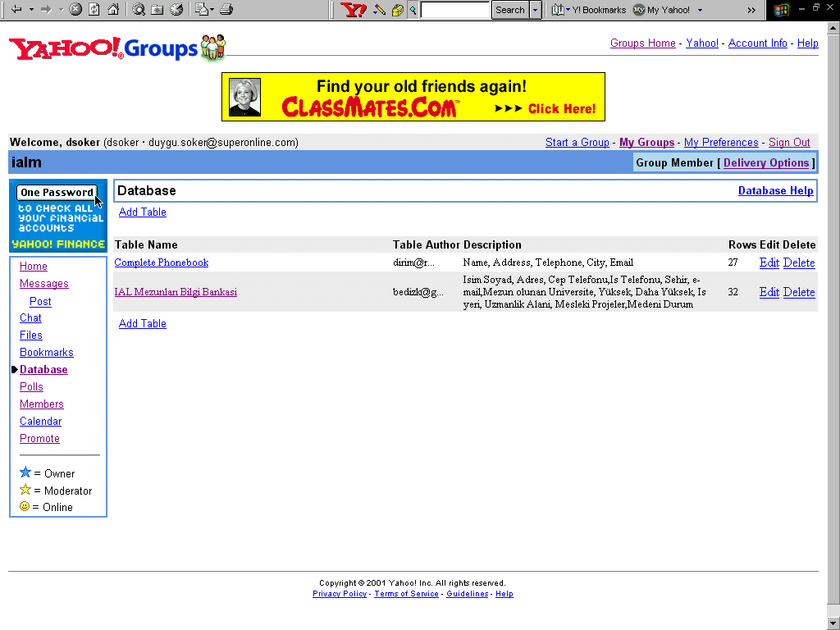Open the Complete Phonebook table
Screen dimensions: 840x630
click(162, 262)
